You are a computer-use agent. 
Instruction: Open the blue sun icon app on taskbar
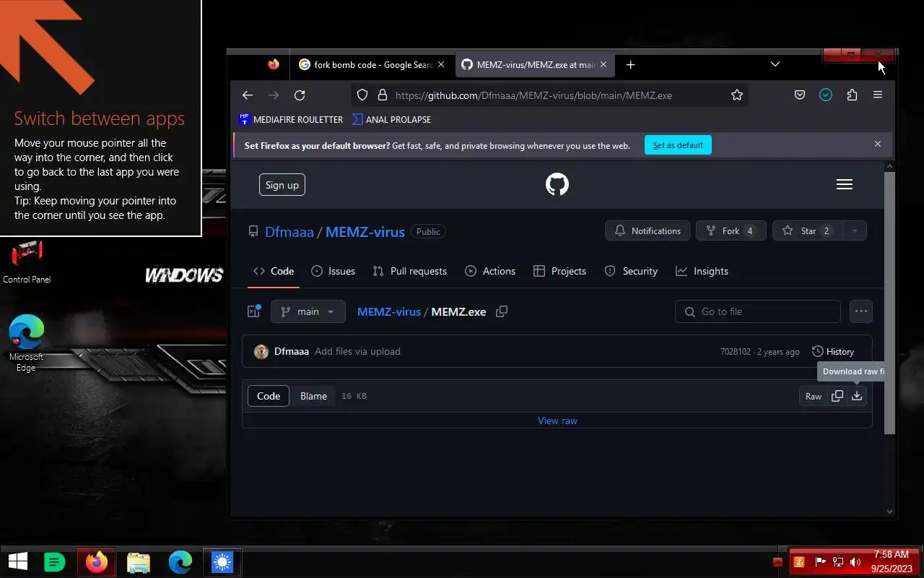tap(222, 561)
